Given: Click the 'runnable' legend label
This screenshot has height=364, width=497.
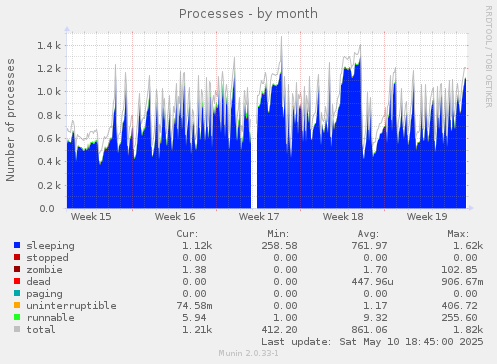Looking at the screenshot, I should click(51, 318).
